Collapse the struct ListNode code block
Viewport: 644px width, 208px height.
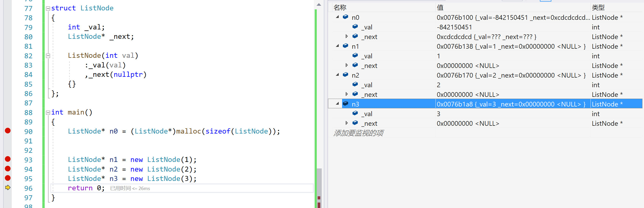coord(48,9)
